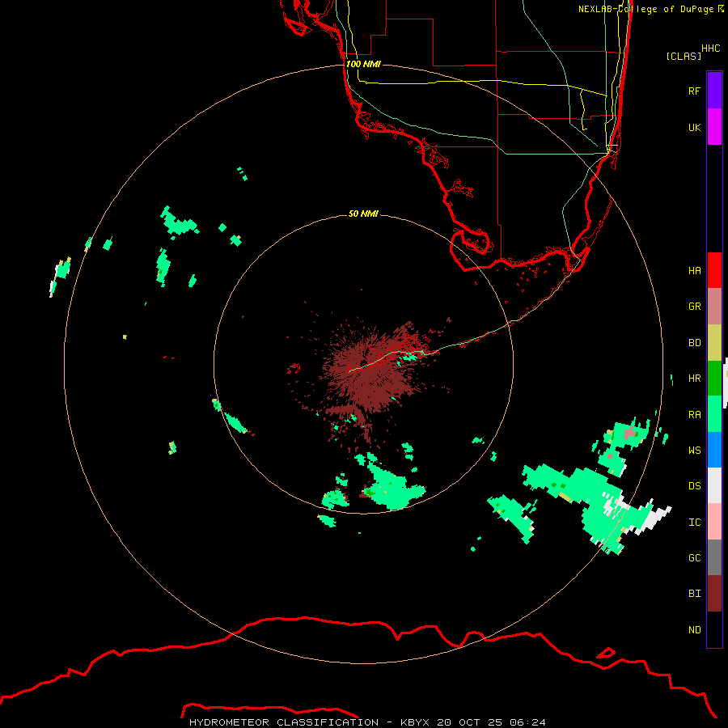728x728 pixels.
Task: Select the red HA legend swatch
Action: coord(714,270)
